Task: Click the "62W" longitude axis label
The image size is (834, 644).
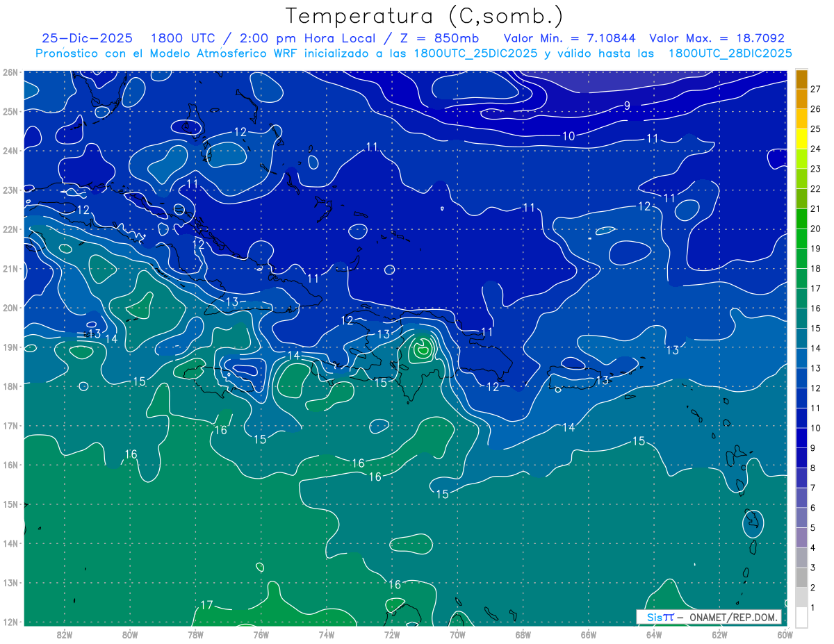Action: tap(720, 634)
